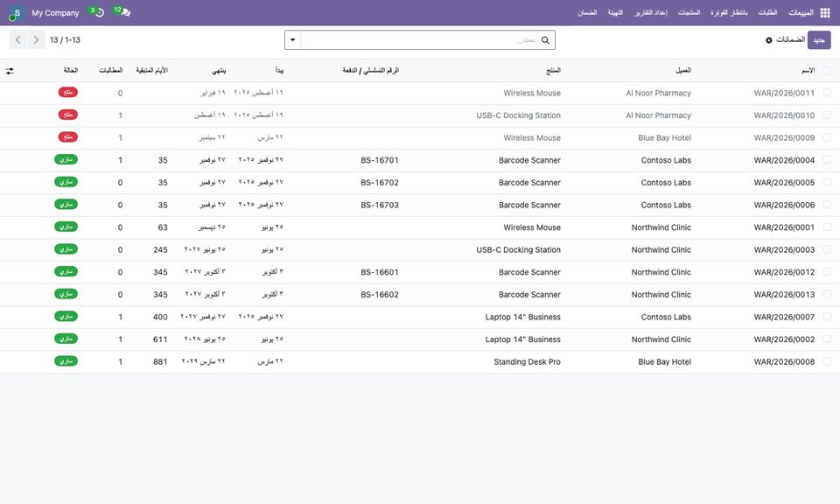Open record WAR/2026/0003

pyautogui.click(x=784, y=249)
